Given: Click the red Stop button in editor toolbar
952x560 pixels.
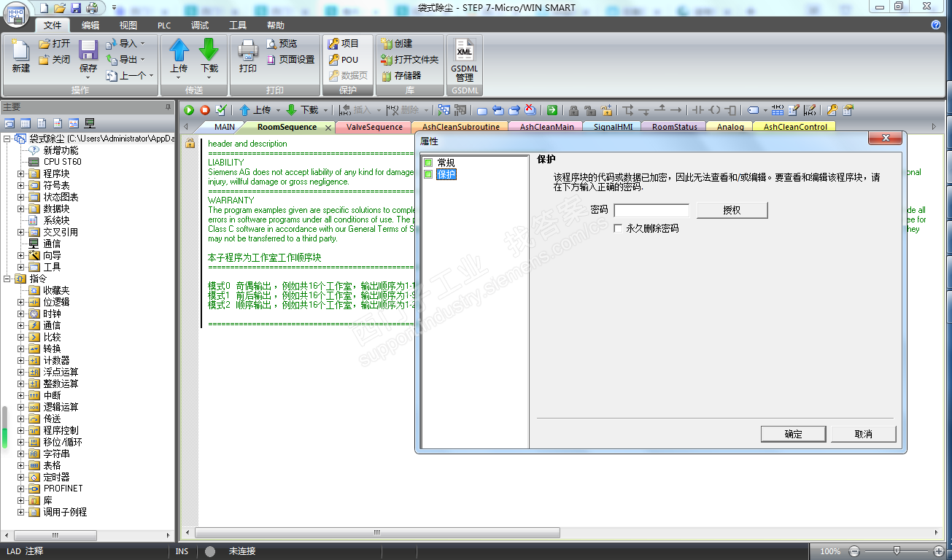Looking at the screenshot, I should click(205, 110).
